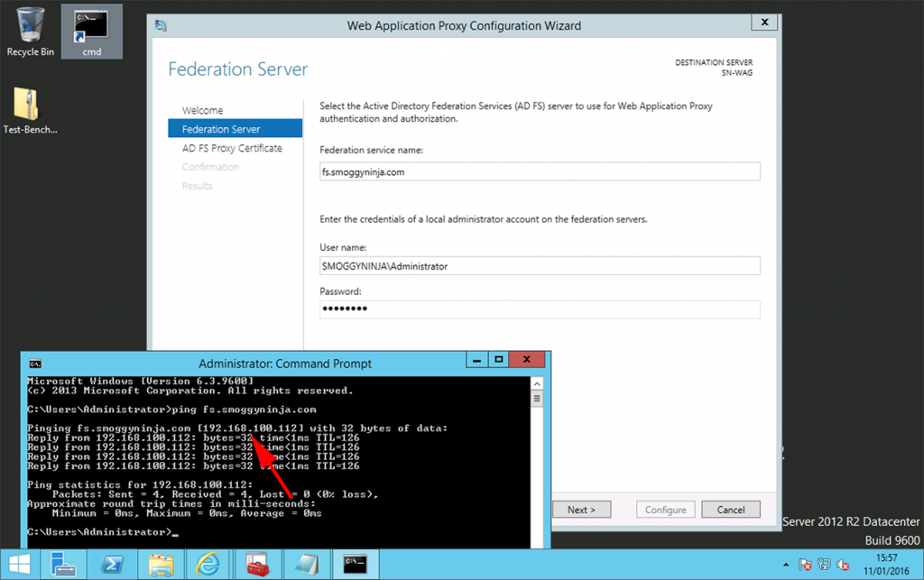Select AD FS Proxy Certificate step
924x580 pixels.
coord(232,148)
